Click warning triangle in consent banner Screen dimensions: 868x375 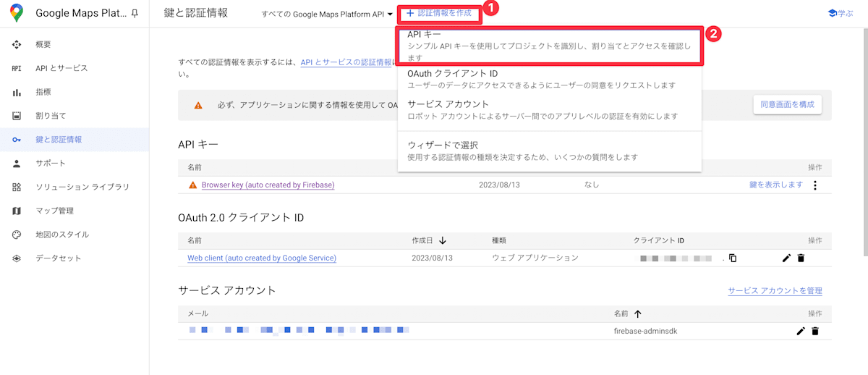[x=198, y=105]
